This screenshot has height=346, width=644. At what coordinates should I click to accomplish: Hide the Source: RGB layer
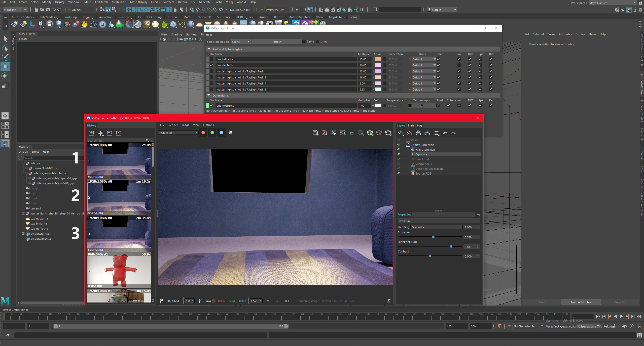tap(399, 174)
